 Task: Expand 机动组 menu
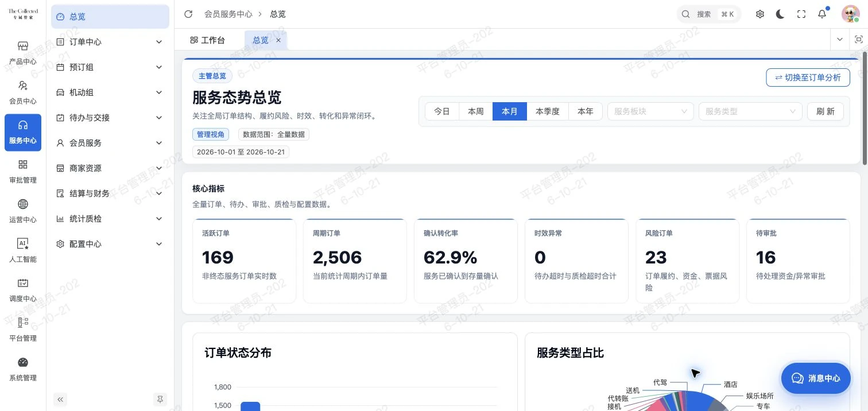(x=110, y=92)
